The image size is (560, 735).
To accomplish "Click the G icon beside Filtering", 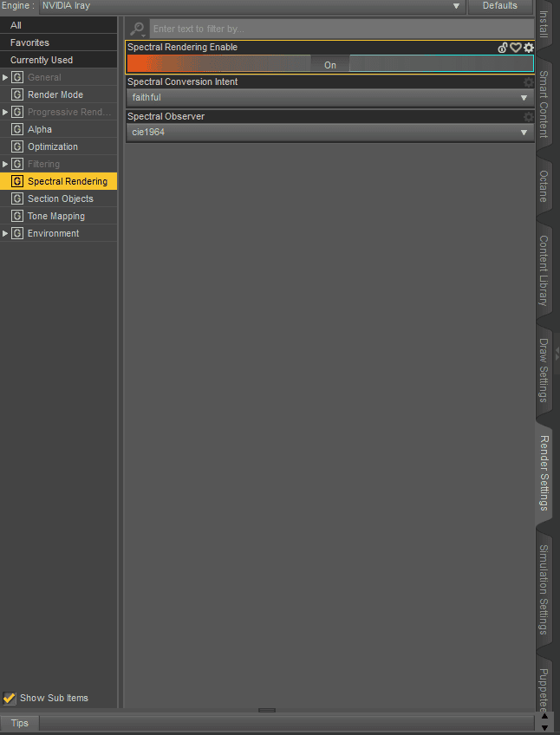I will [17, 164].
